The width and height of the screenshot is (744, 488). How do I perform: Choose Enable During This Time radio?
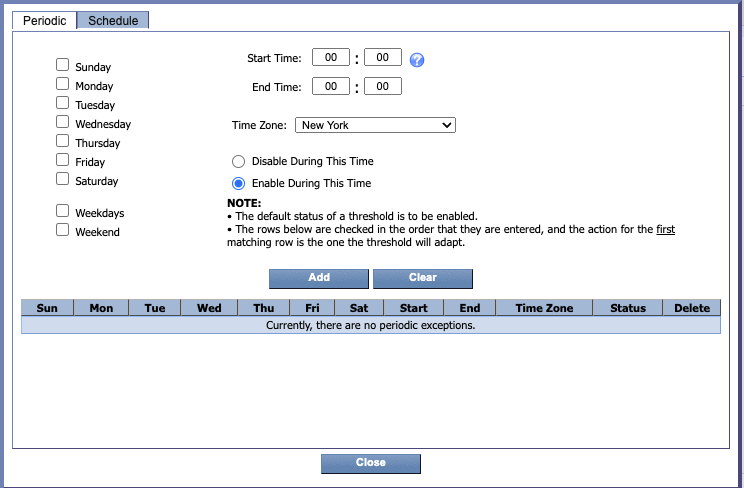coord(238,183)
